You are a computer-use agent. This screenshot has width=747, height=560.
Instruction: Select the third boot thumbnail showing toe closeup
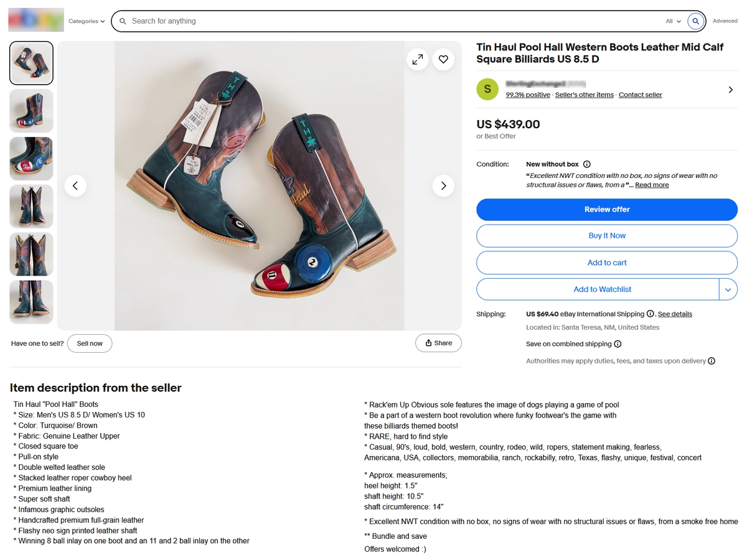click(x=31, y=159)
